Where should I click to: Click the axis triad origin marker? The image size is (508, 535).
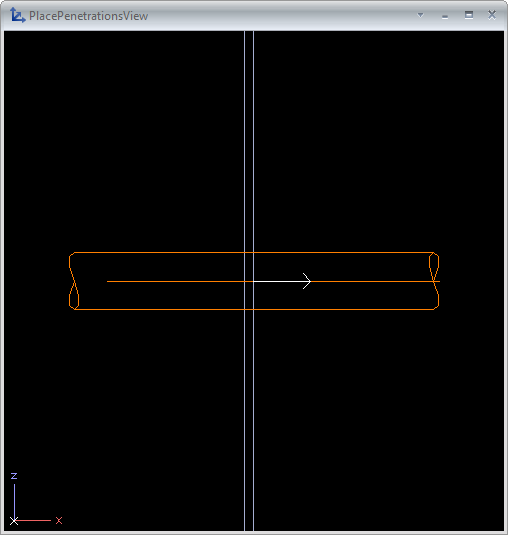pos(14,521)
